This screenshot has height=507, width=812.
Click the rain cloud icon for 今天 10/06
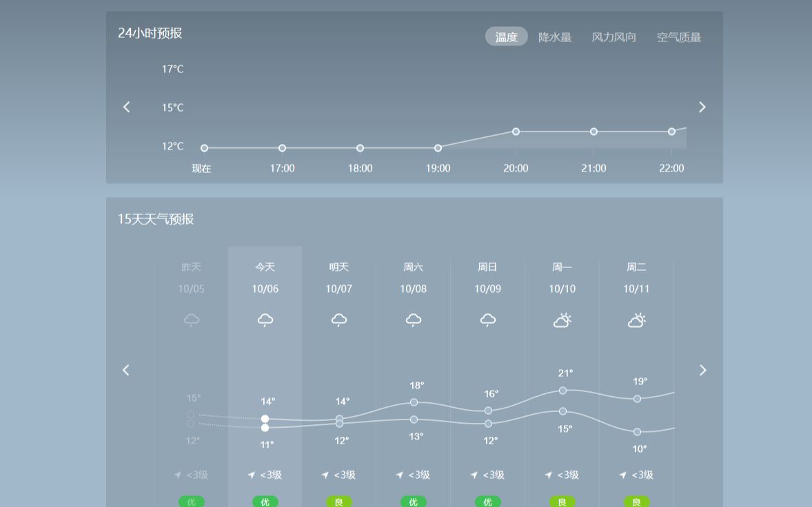pos(265,319)
